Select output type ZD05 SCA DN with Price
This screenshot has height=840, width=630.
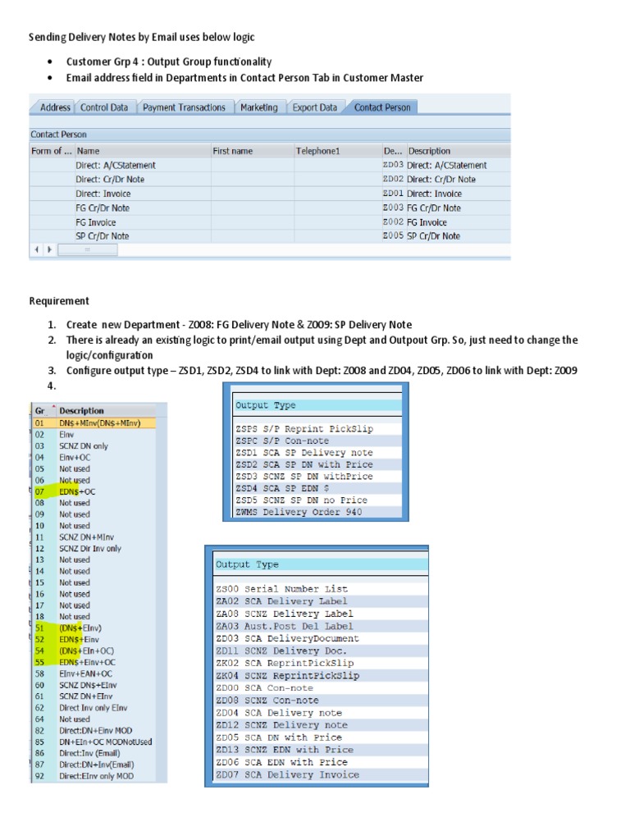pos(321,737)
